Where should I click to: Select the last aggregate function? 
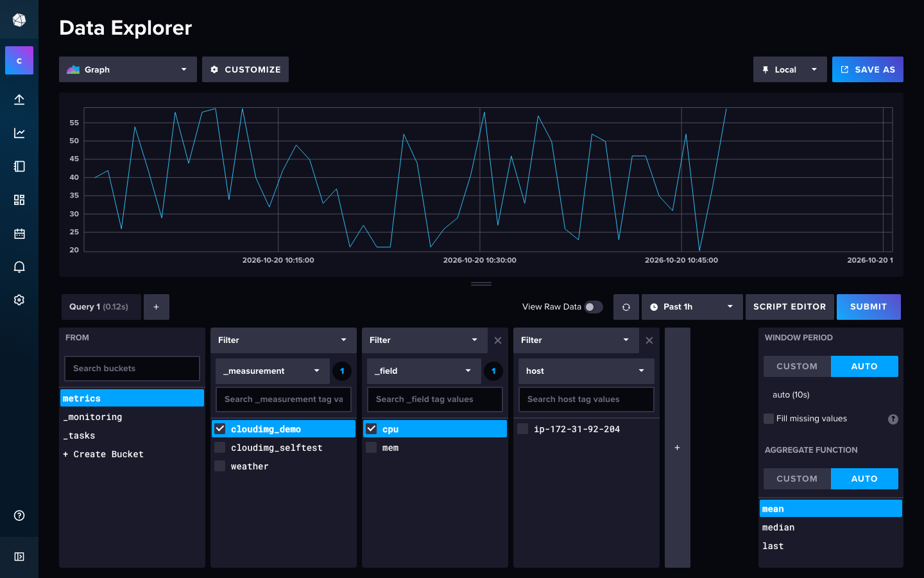(x=831, y=546)
